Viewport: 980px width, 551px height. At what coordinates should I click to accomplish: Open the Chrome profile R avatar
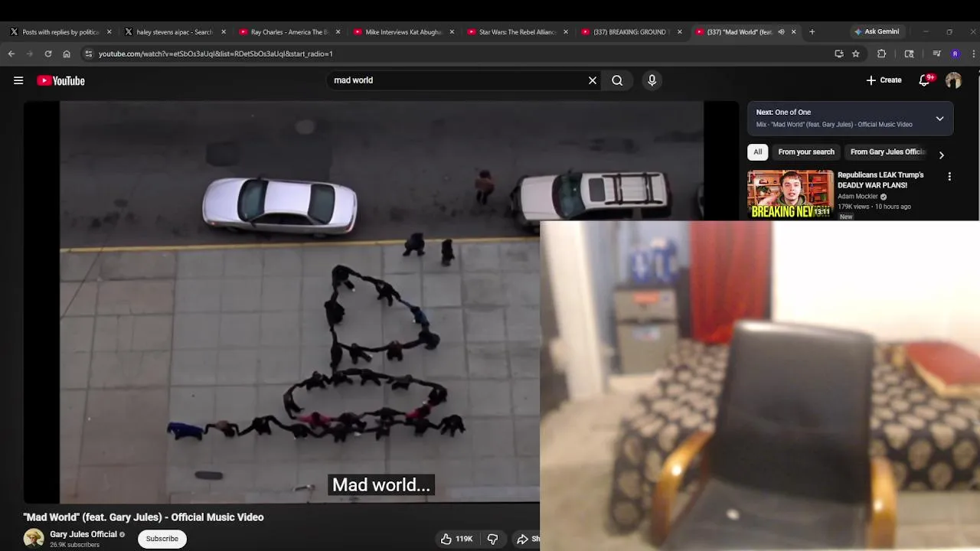955,54
